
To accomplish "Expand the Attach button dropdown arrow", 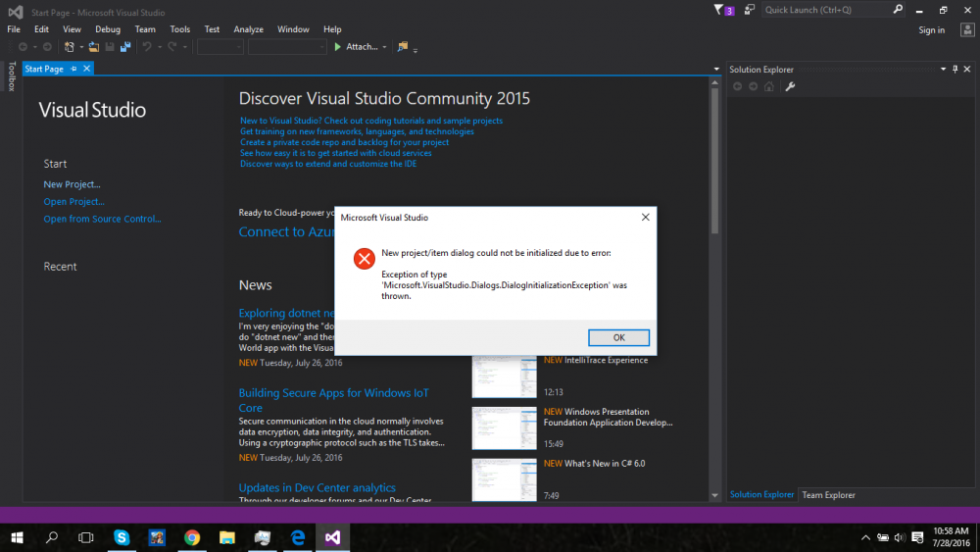I will pyautogui.click(x=384, y=47).
